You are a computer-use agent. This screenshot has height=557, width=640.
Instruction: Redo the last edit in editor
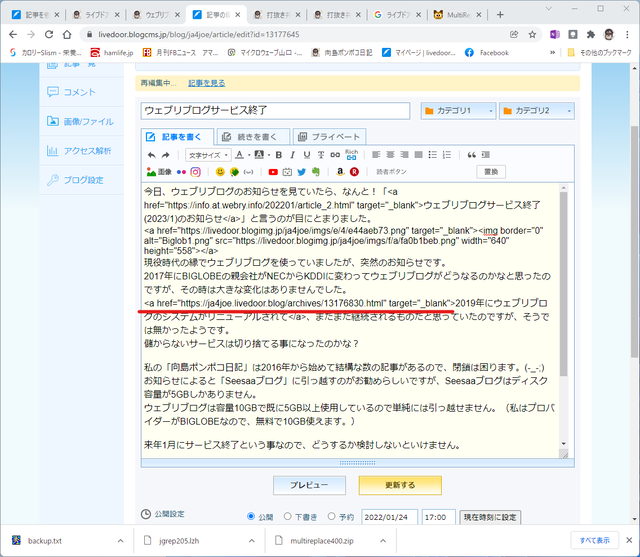pyautogui.click(x=165, y=155)
